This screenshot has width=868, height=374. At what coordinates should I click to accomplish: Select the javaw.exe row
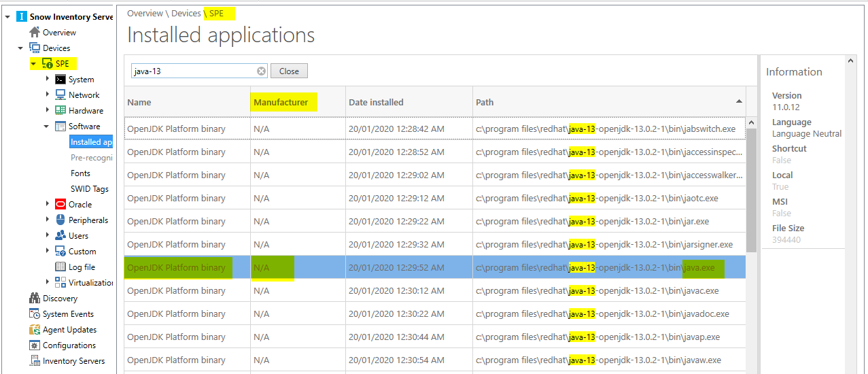pyautogui.click(x=435, y=360)
